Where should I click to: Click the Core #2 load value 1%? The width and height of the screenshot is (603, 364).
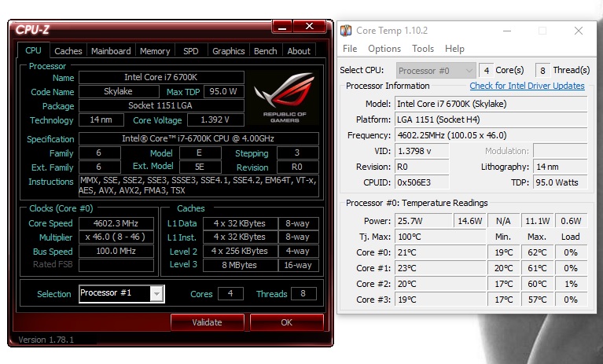point(571,284)
